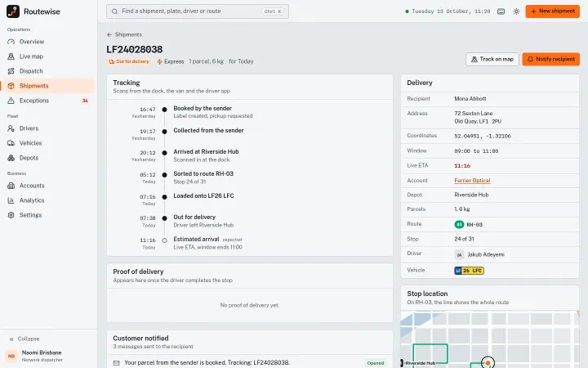Viewport: 588px width, 368px height.
Task: Click the Accounts building icon
Action: point(11,186)
